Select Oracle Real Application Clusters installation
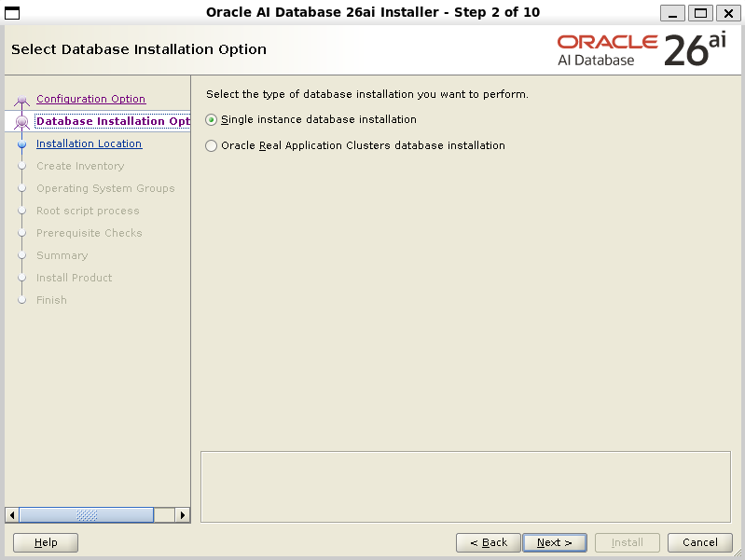Image resolution: width=745 pixels, height=560 pixels. (212, 146)
